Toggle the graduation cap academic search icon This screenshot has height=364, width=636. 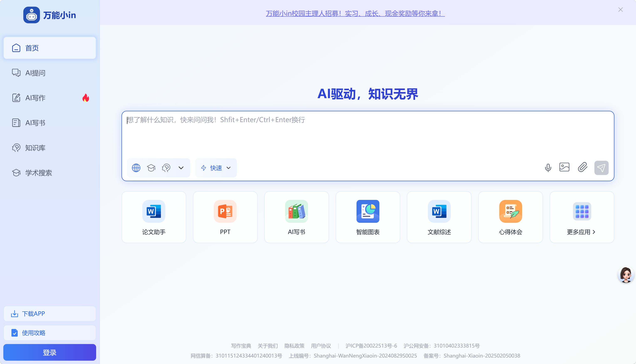coord(151,168)
